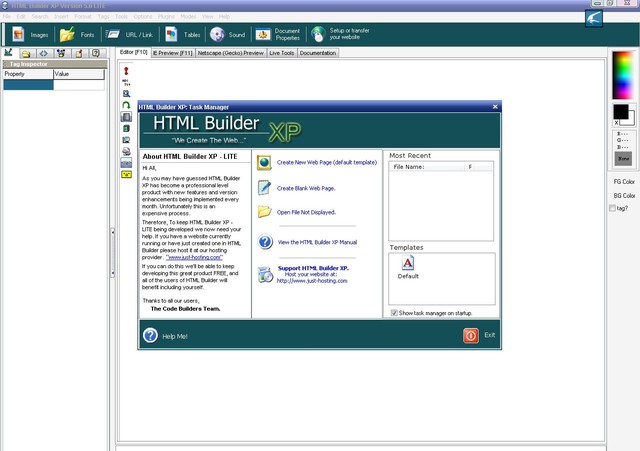Open the left panel tab before the question-mark tab

pyautogui.click(x=79, y=53)
